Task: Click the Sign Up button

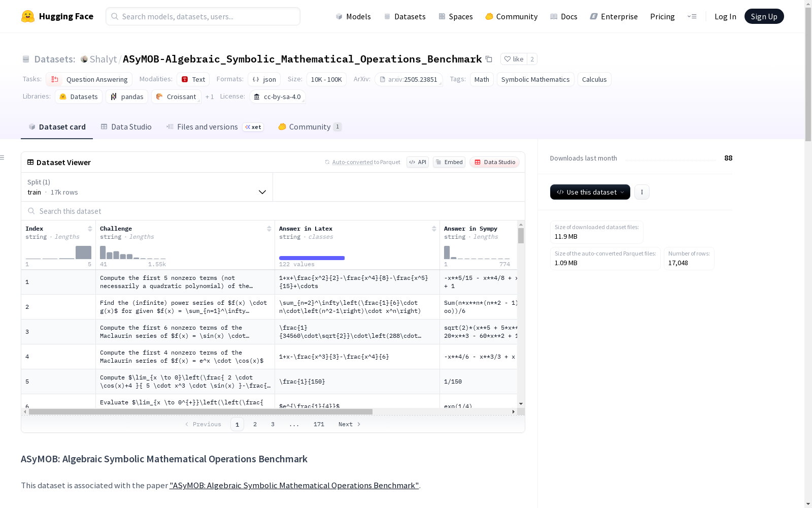Action: coord(764,16)
